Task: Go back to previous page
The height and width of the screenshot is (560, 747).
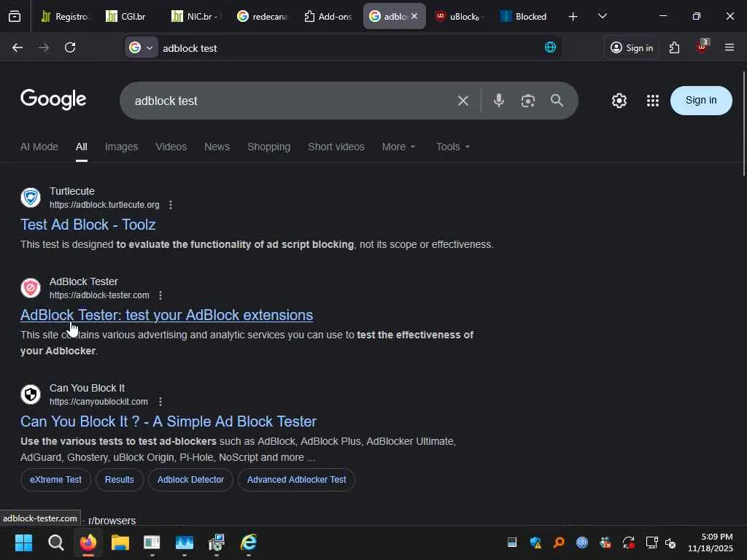Action: (x=18, y=47)
